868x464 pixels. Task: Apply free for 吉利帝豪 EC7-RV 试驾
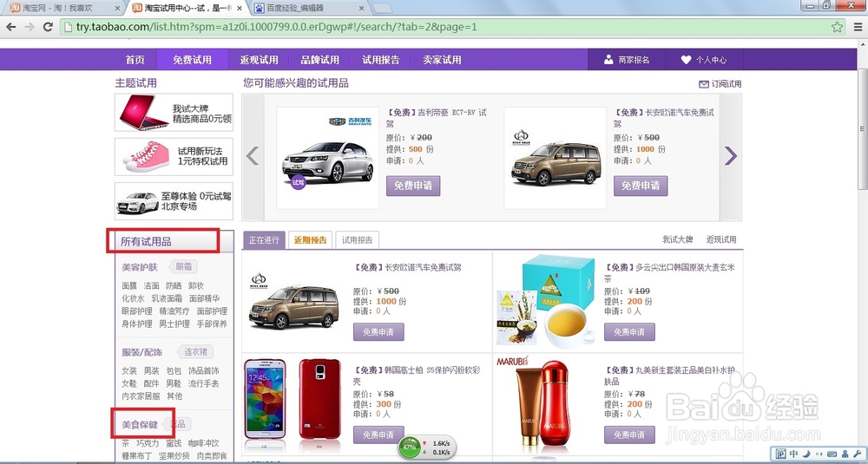pos(413,186)
